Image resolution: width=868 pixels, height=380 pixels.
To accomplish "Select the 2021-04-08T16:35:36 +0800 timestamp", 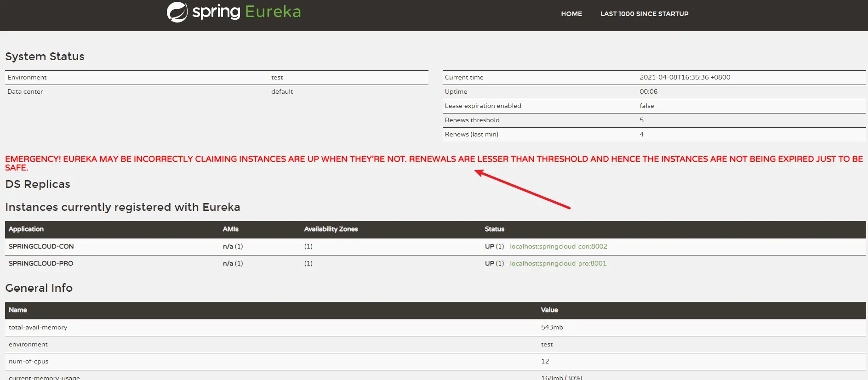I will pos(685,77).
